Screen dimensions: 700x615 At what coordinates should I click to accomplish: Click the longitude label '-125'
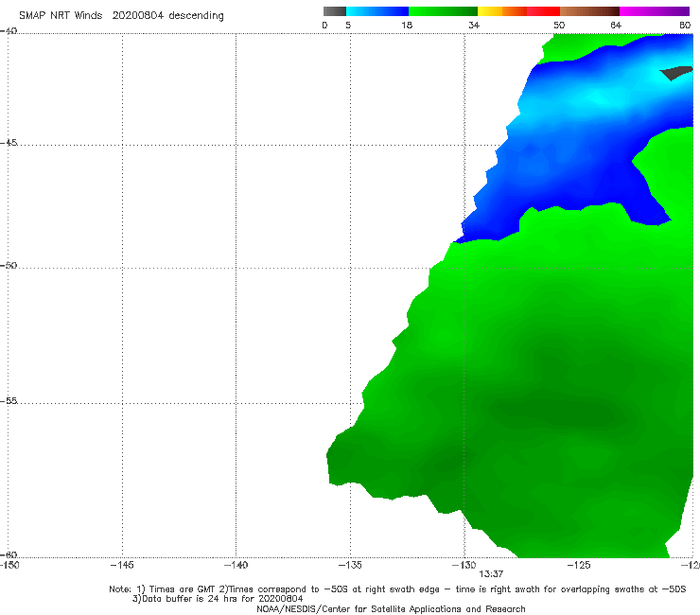pyautogui.click(x=579, y=565)
